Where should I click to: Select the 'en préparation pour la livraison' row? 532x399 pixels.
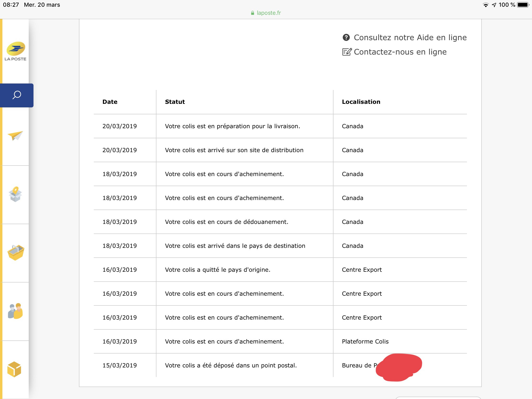[x=232, y=126]
